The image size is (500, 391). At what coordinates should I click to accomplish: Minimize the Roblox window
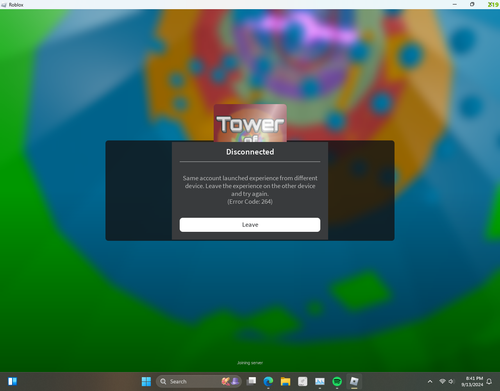coord(455,5)
